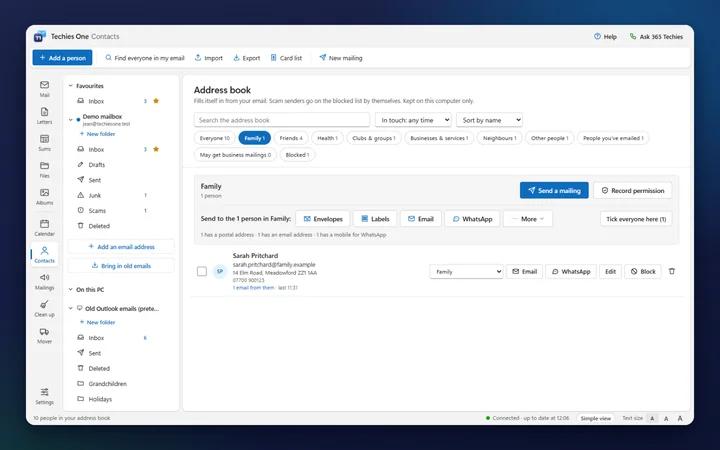Image resolution: width=720 pixels, height=450 pixels.
Task: Select the Everyone 10 filter
Action: (x=214, y=138)
